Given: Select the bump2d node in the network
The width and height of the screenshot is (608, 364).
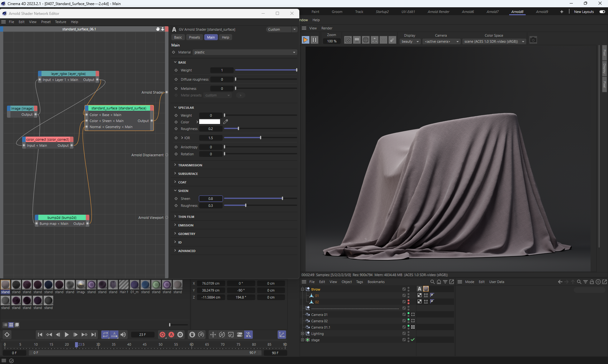Looking at the screenshot, I should [62, 218].
